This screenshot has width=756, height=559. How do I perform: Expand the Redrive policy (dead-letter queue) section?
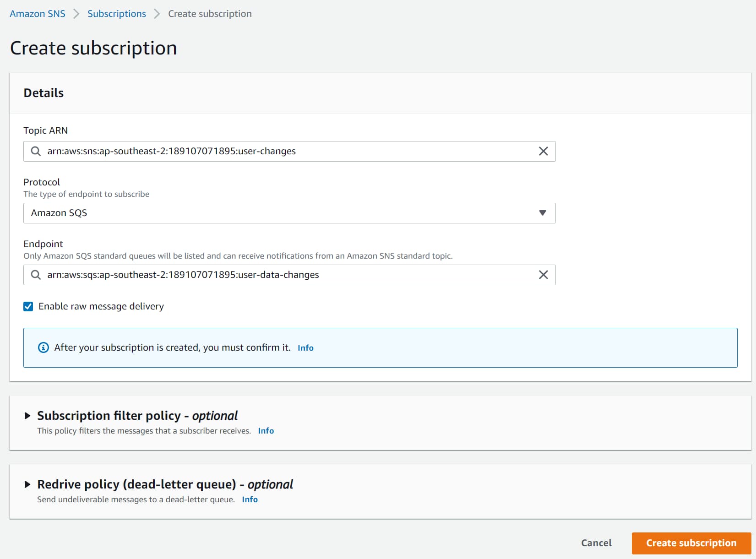tap(27, 484)
